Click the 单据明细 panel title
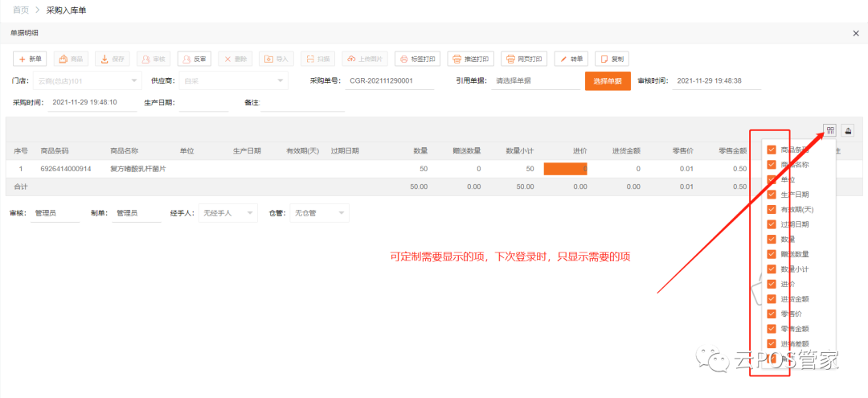The height and width of the screenshot is (398, 868). coord(24,33)
